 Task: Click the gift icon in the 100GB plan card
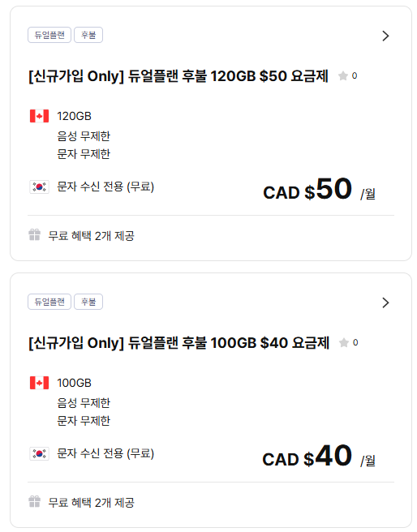[x=35, y=501]
